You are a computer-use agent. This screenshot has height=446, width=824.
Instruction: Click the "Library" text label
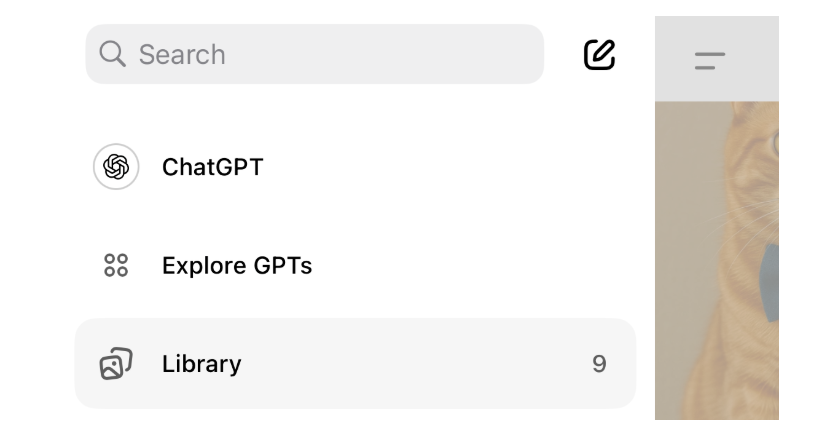pyautogui.click(x=201, y=364)
